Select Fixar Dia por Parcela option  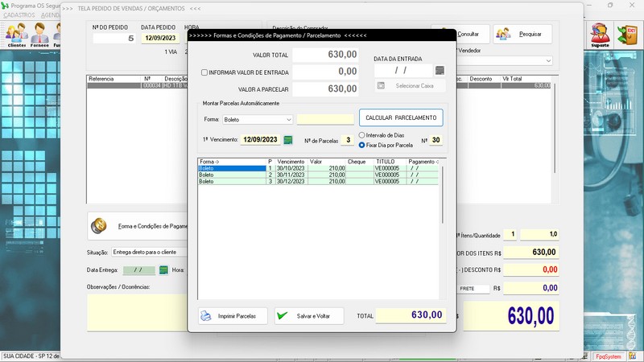pyautogui.click(x=362, y=145)
